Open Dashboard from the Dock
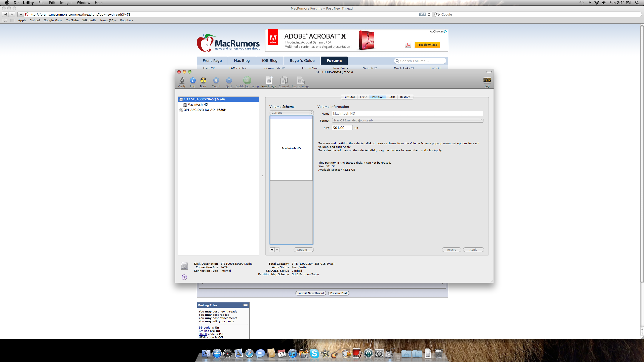 [228, 353]
